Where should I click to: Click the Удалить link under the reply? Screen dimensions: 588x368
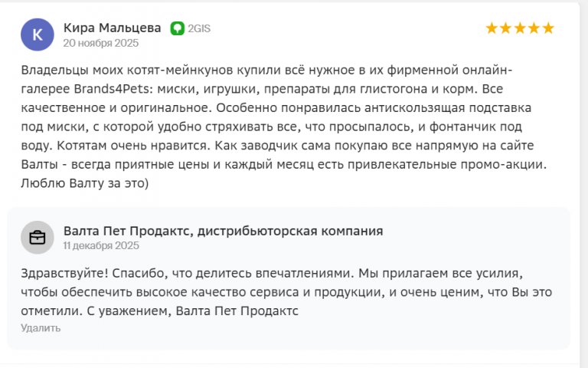[x=41, y=328]
